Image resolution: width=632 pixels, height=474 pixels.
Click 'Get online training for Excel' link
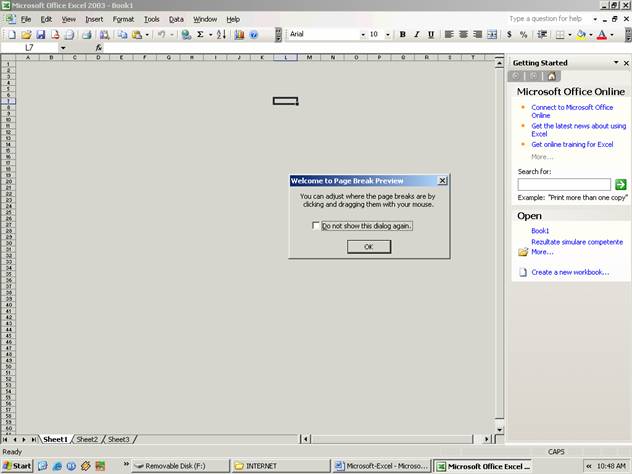pos(572,144)
